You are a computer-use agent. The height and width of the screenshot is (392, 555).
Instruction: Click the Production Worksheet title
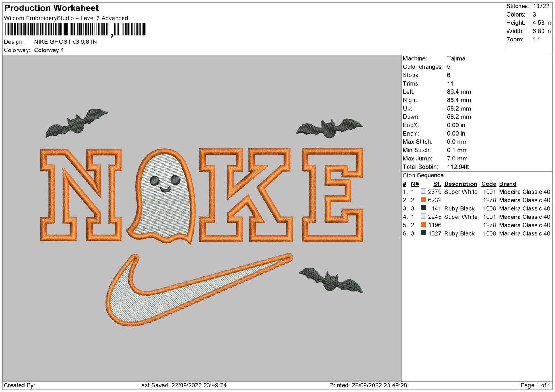tap(51, 8)
